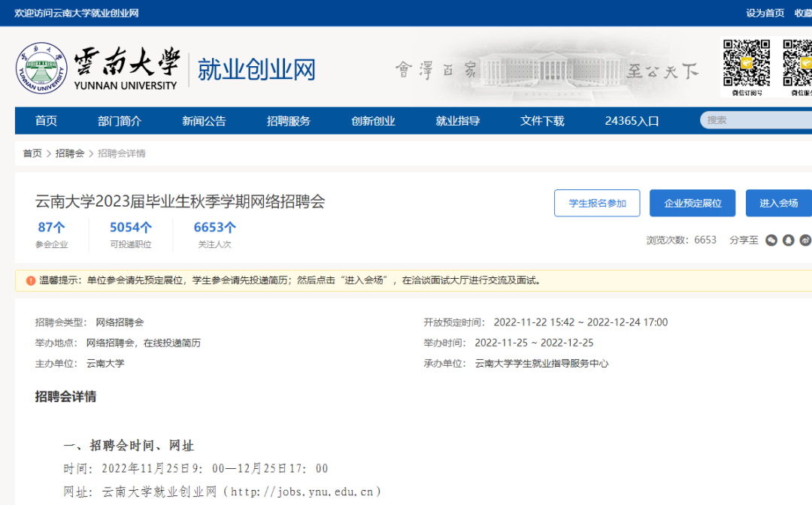This screenshot has width=812, height=505.
Task: Click the 招聘会详情 section heading
Action: click(x=65, y=397)
